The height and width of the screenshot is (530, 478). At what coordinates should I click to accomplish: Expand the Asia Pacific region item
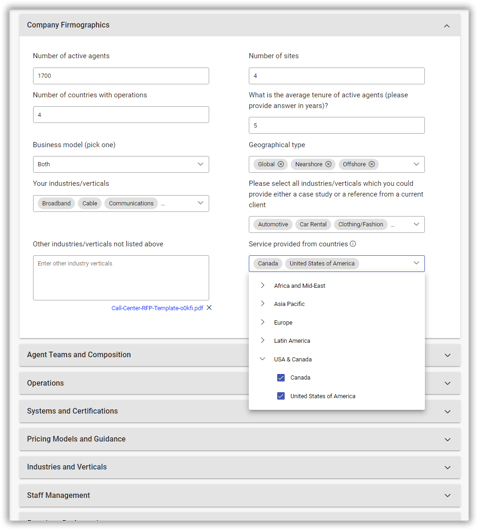point(262,304)
